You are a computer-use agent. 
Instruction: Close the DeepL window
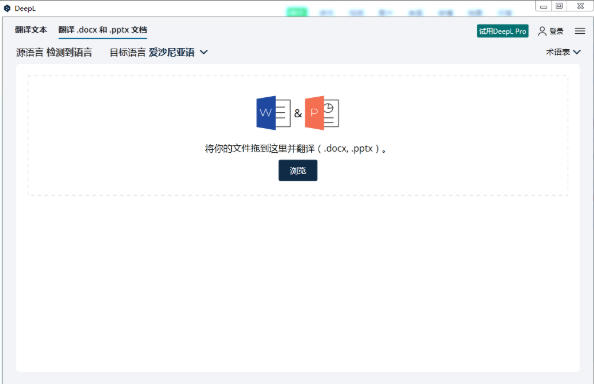[x=580, y=6]
